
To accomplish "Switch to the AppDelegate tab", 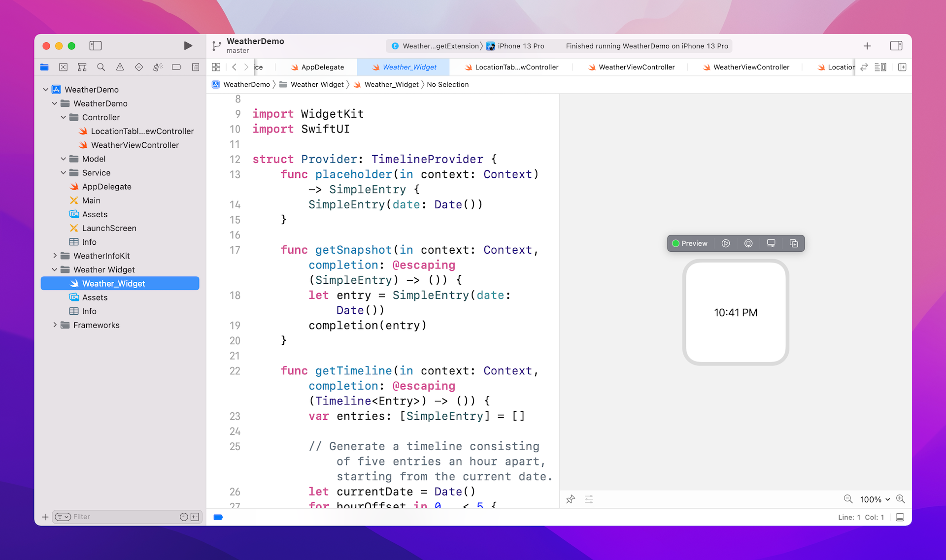I will click(x=322, y=67).
